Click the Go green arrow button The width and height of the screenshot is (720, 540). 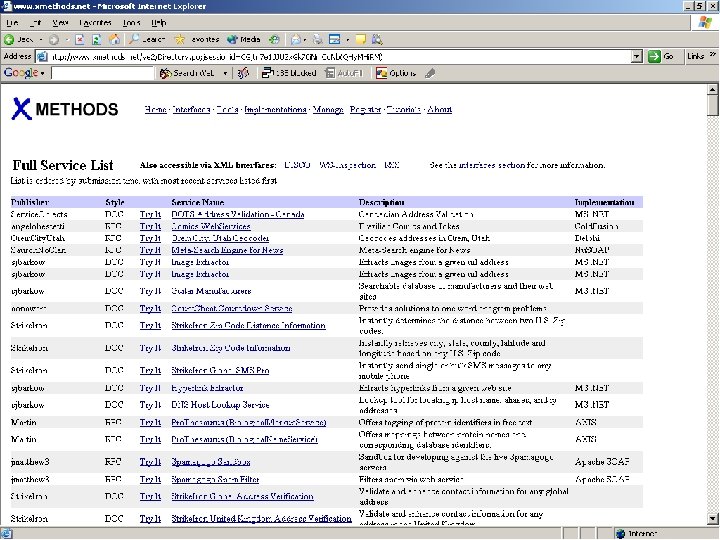pos(661,56)
